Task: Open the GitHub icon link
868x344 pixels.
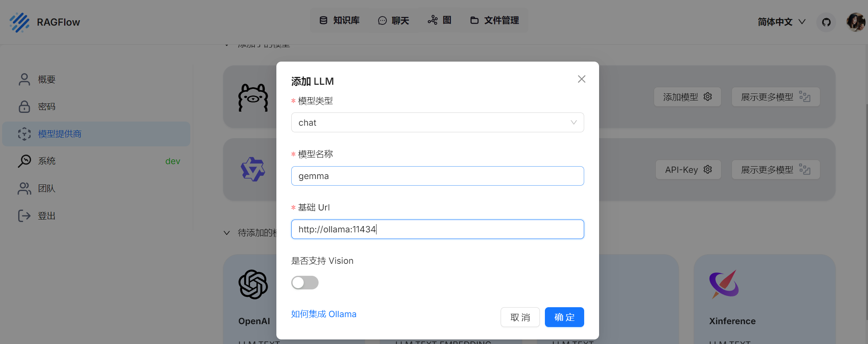Action: pyautogui.click(x=826, y=22)
